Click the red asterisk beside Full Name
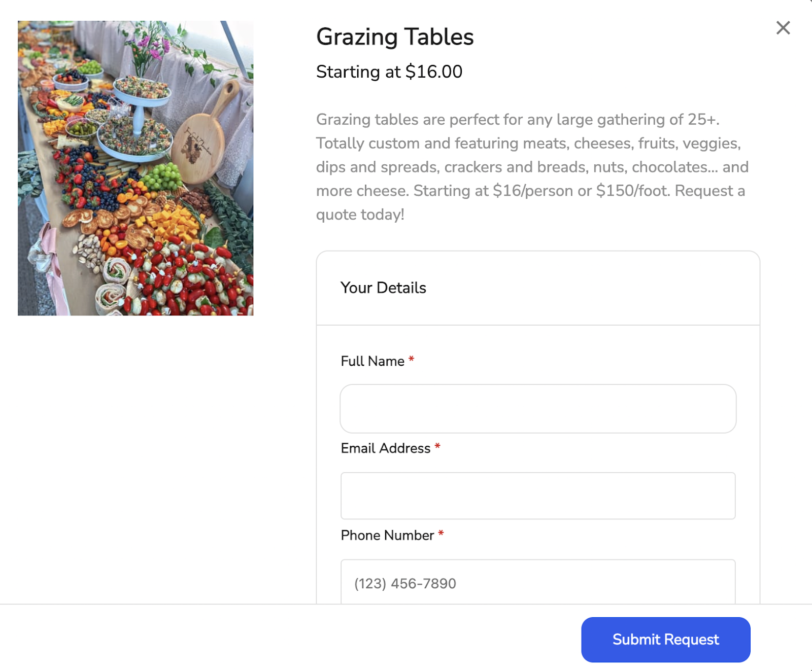This screenshot has height=671, width=812. (412, 360)
